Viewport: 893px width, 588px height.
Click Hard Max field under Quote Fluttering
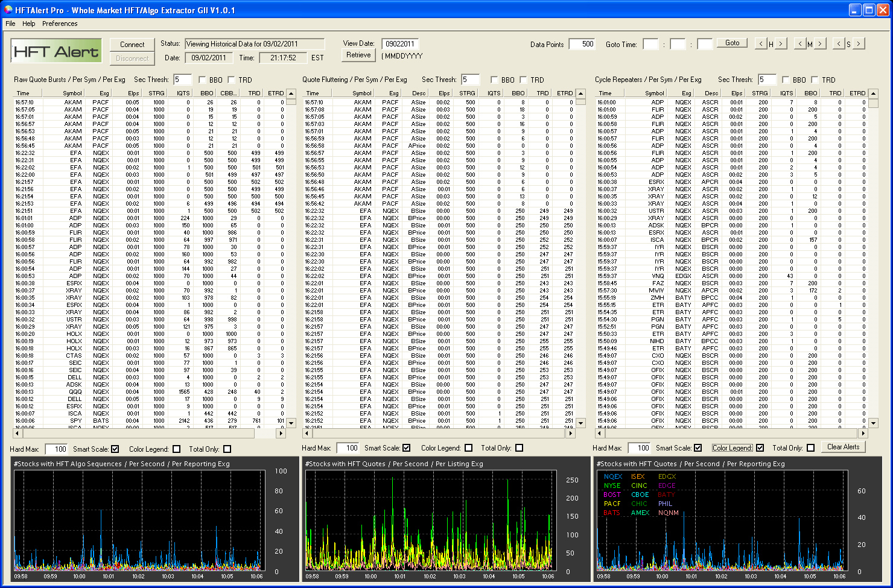tap(348, 447)
